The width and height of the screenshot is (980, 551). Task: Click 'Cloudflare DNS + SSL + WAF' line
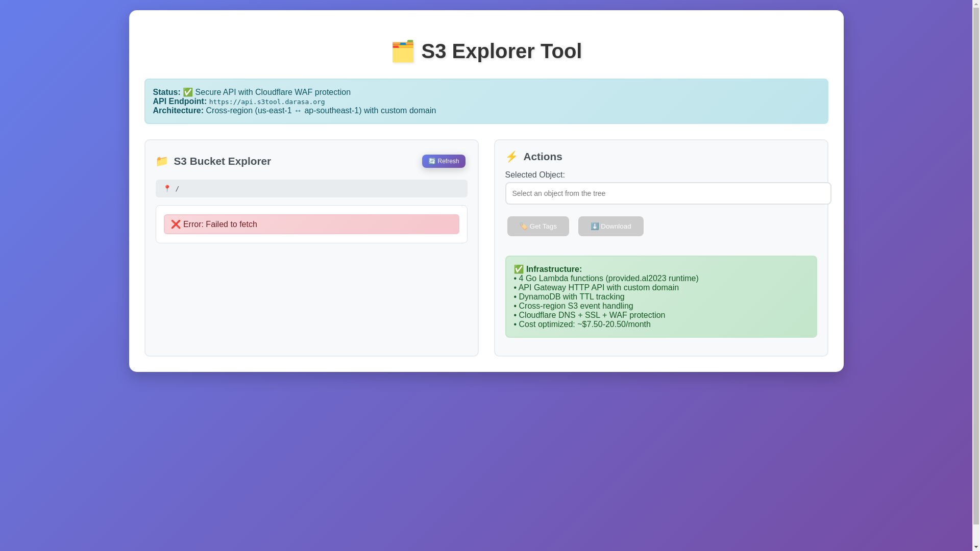[x=590, y=315]
